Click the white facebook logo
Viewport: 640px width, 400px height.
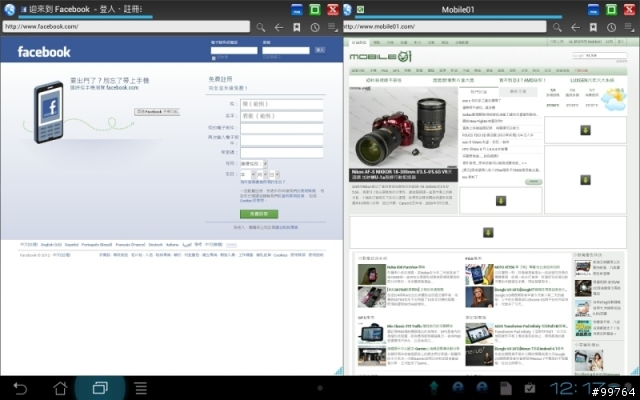[x=44, y=52]
